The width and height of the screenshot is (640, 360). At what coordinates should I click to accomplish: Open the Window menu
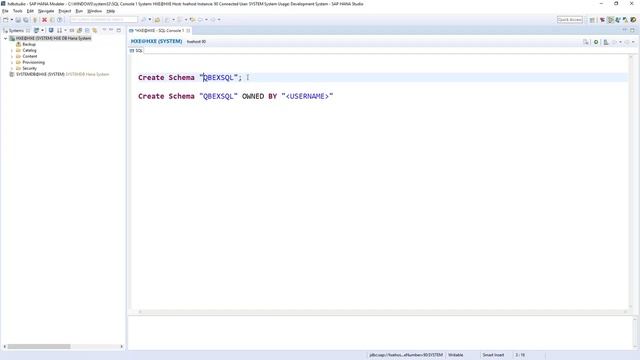point(95,11)
